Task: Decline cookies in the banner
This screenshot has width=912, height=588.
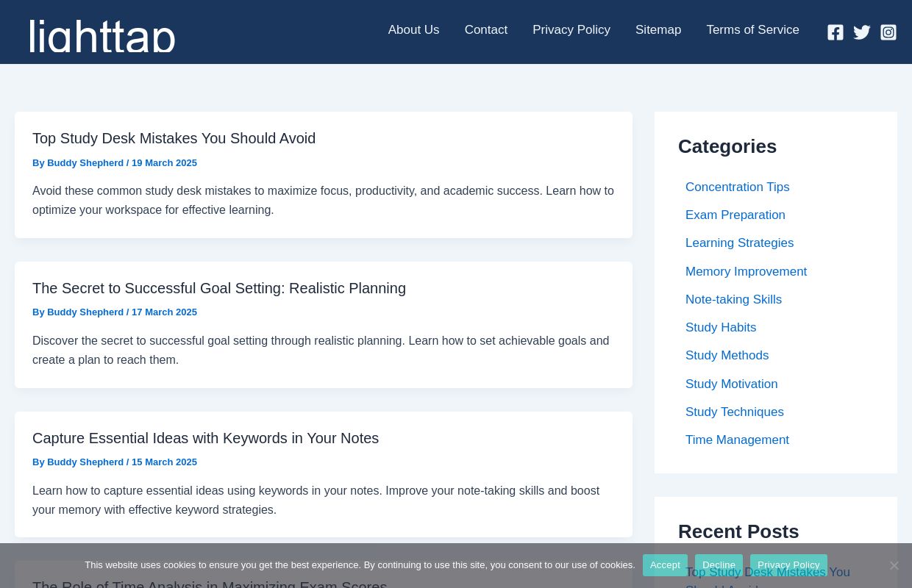Action: click(x=719, y=565)
